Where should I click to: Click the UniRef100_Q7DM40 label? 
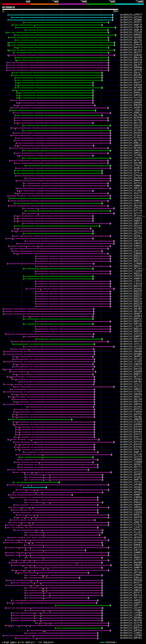pyautogui.click(x=131, y=575)
